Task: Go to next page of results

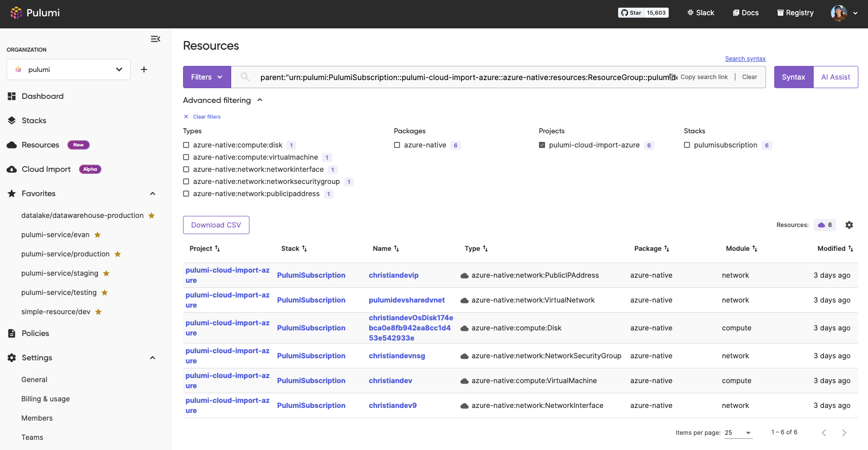Action: pyautogui.click(x=844, y=433)
